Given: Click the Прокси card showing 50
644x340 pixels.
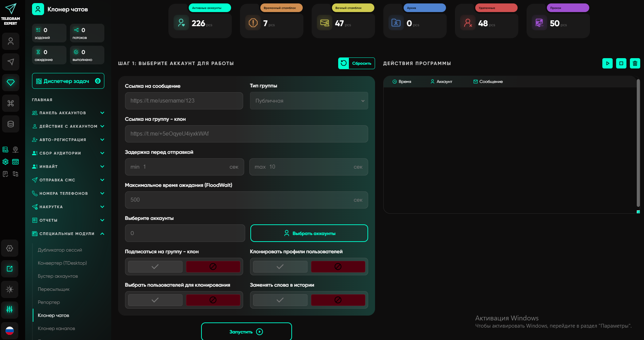Looking at the screenshot, I should [558, 21].
